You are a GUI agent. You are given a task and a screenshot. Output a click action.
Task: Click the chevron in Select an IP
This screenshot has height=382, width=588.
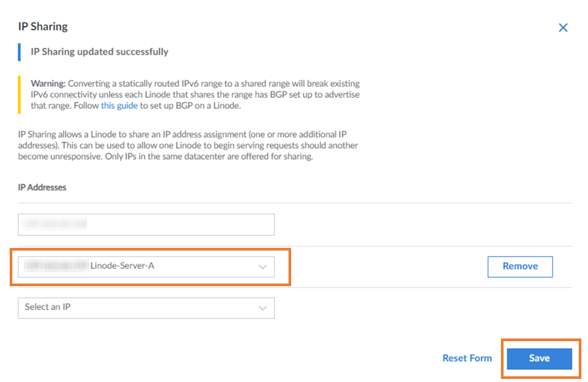pyautogui.click(x=263, y=308)
